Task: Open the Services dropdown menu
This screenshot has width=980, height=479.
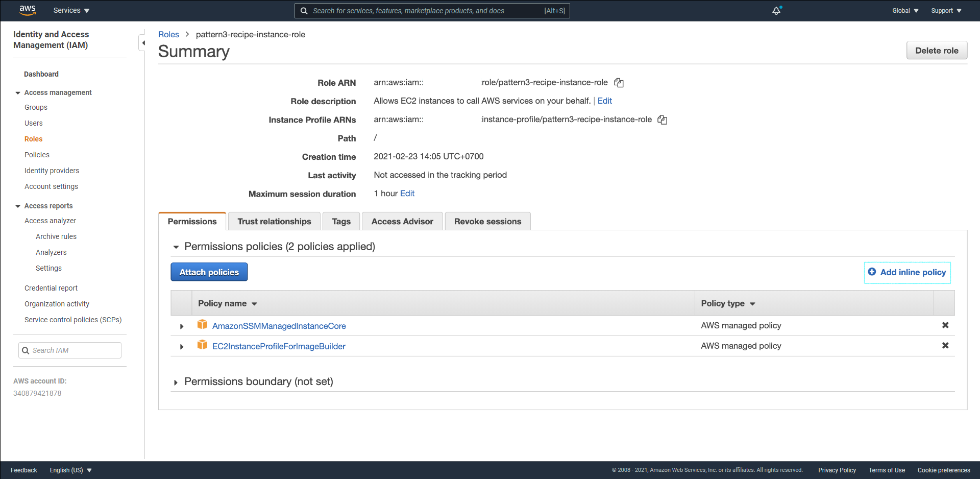Action: click(71, 10)
